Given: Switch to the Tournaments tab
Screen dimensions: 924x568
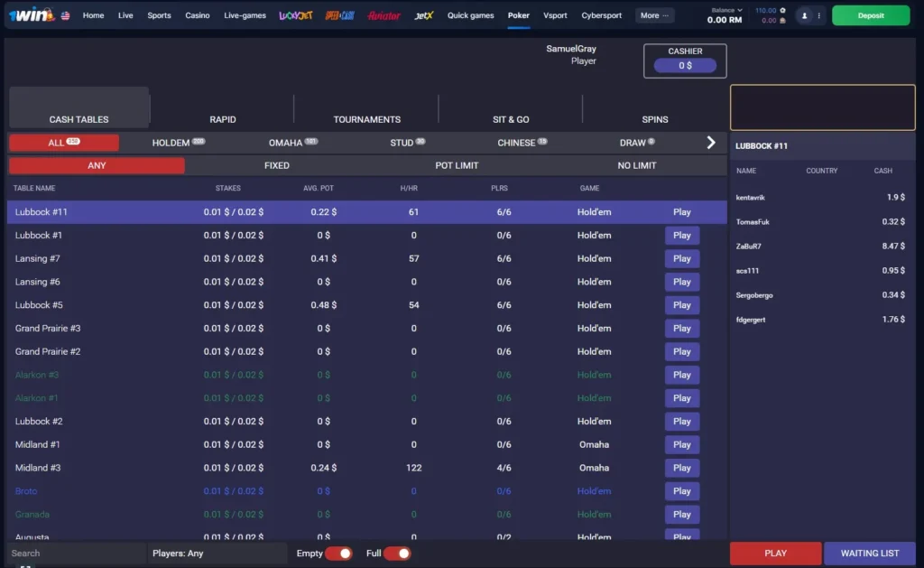Looking at the screenshot, I should (366, 119).
